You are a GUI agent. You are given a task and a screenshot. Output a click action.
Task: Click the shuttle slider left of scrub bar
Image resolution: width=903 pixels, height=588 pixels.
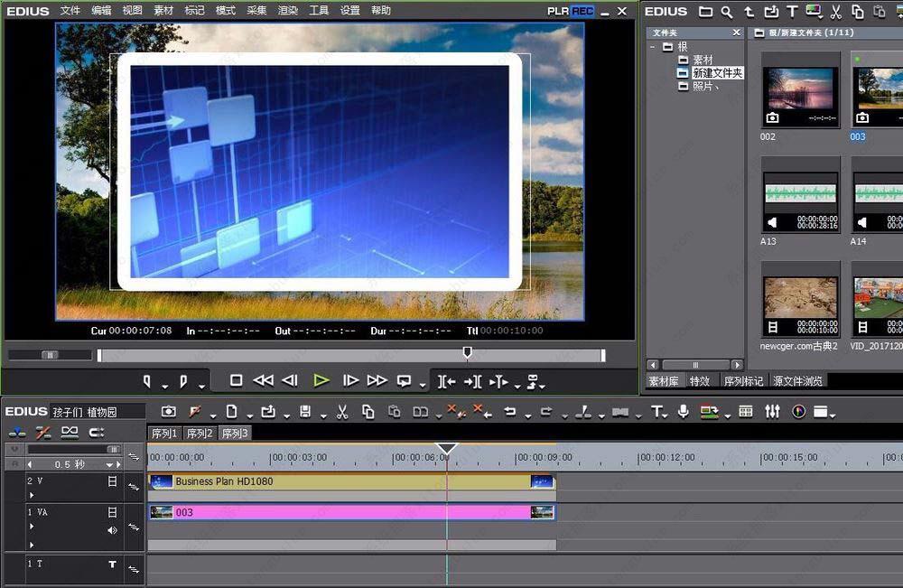click(x=50, y=355)
